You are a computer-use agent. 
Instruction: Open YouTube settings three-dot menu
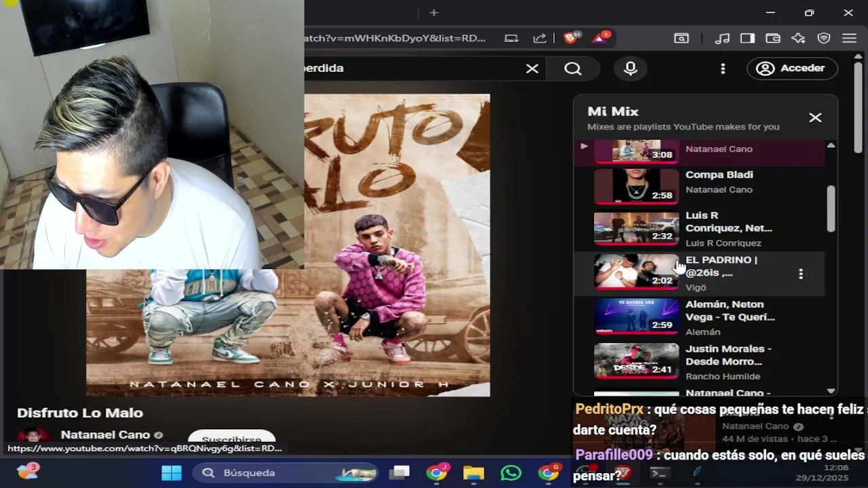[x=723, y=68]
